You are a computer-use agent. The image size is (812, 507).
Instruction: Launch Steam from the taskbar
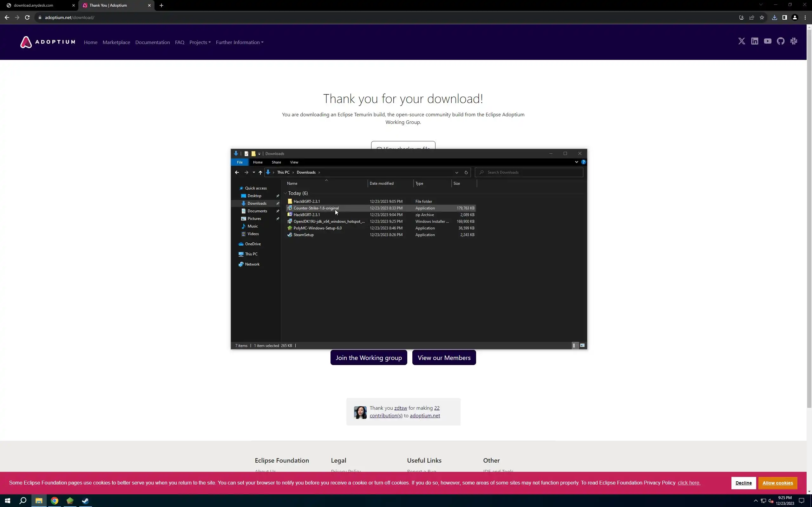point(85,501)
